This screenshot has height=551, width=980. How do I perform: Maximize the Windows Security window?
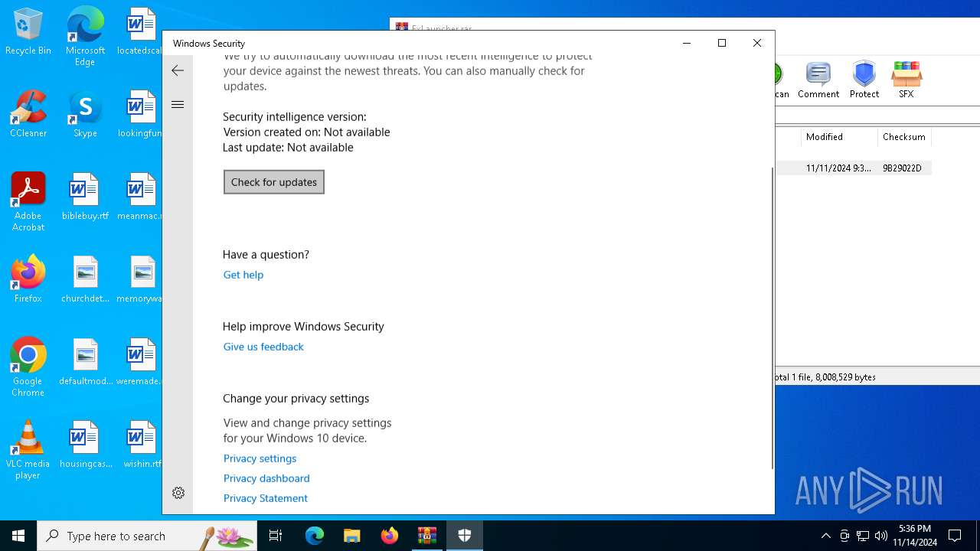pyautogui.click(x=721, y=43)
